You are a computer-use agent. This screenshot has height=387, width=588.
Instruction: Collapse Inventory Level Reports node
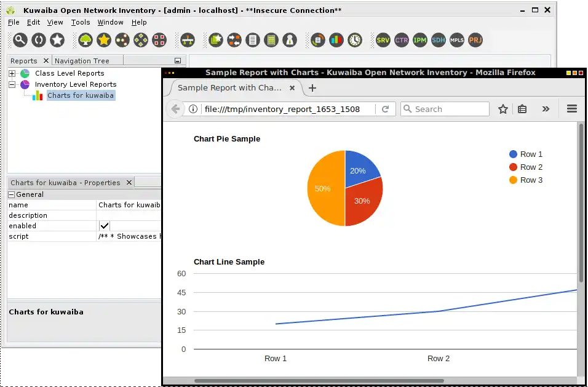(x=12, y=84)
